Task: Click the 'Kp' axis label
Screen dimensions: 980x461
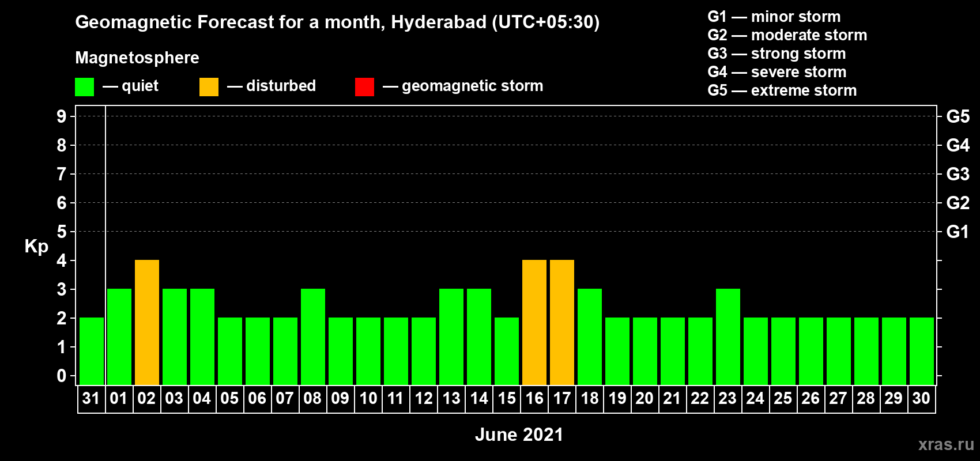Action: [36, 247]
